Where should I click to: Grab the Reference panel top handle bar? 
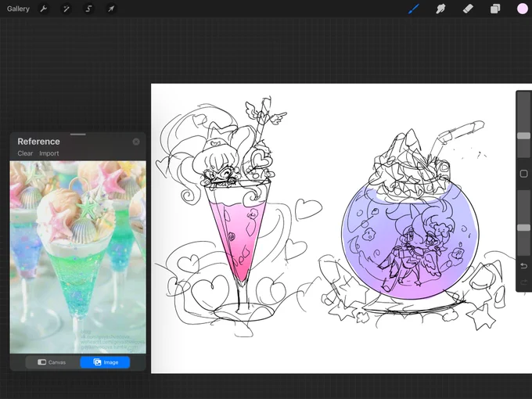pyautogui.click(x=78, y=135)
